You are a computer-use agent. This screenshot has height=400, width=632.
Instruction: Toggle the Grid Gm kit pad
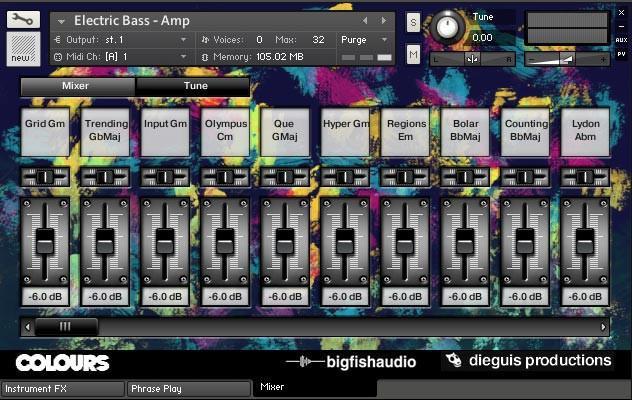pyautogui.click(x=45, y=132)
